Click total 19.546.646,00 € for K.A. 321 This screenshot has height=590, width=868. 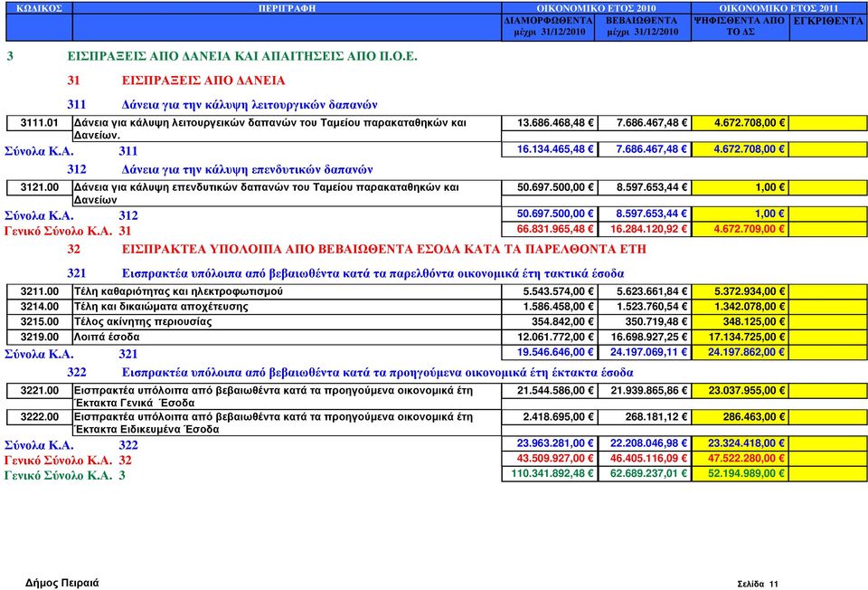coord(550,352)
